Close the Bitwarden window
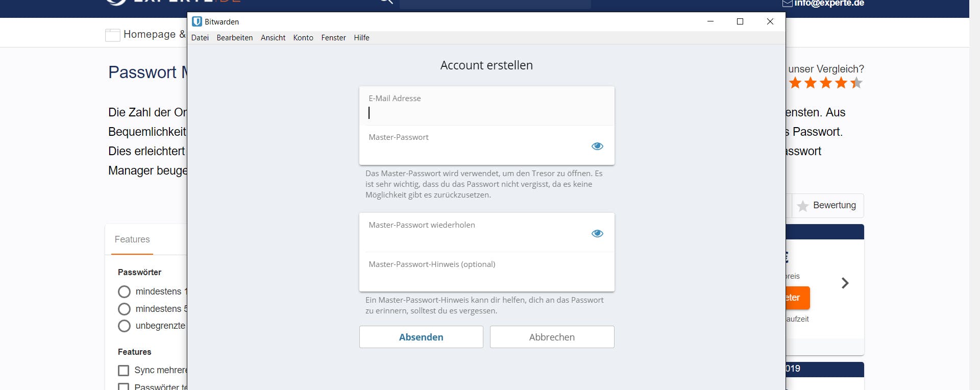980x390 pixels. 770,21
